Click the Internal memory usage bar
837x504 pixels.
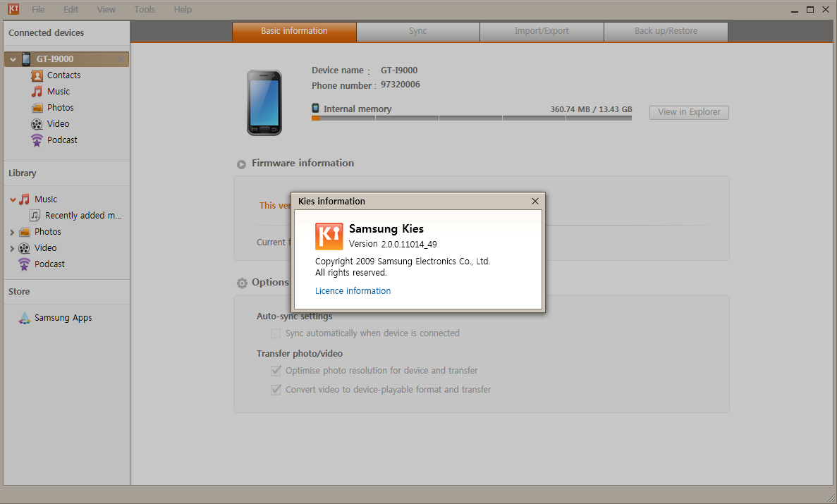point(471,118)
